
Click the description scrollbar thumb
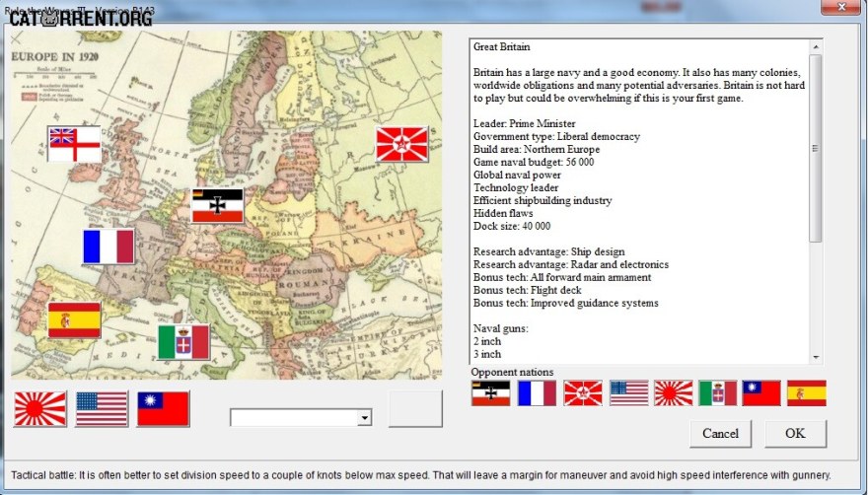[x=816, y=148]
